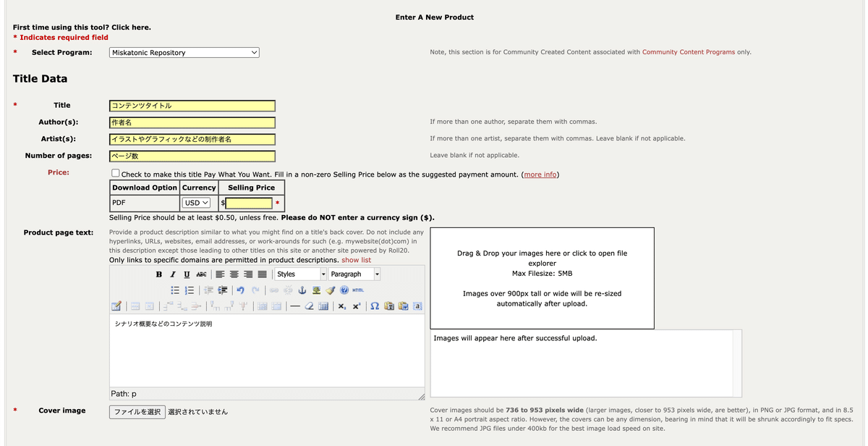The width and height of the screenshot is (868, 446).
Task: Undo last editor change
Action: (240, 290)
